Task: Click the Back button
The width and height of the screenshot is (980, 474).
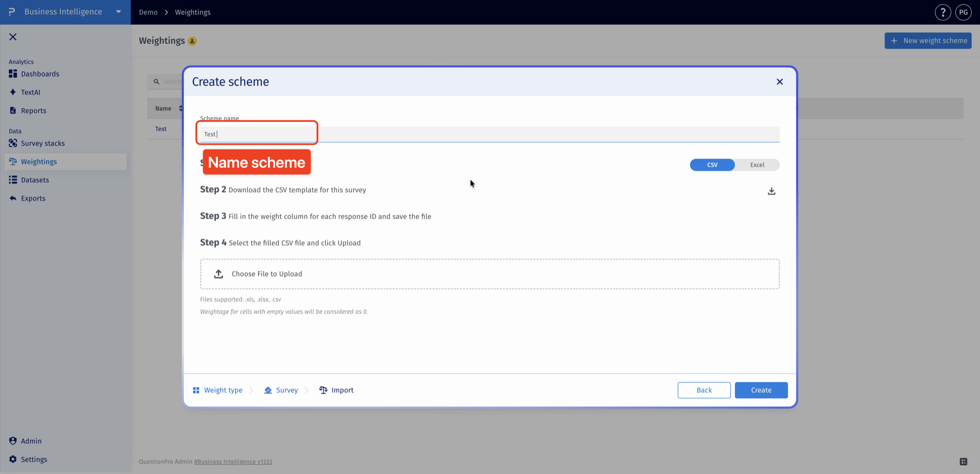Action: (704, 390)
